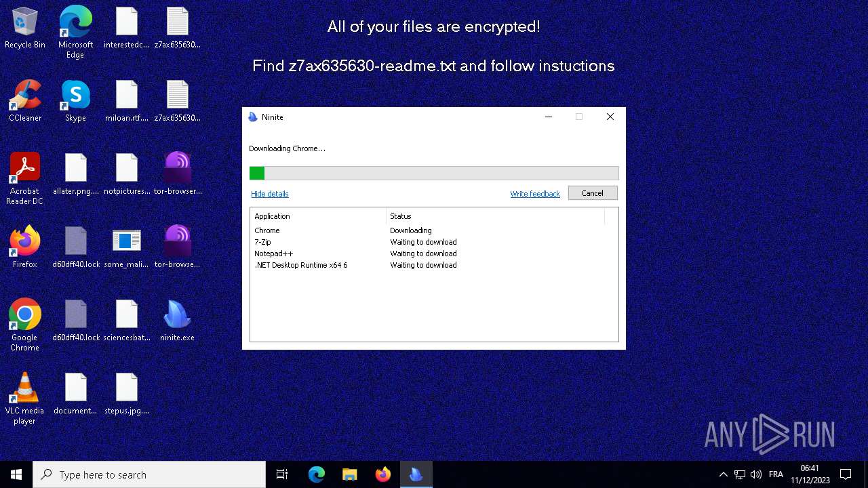Screen dimensions: 868x488
Task: Click the taskbar search box
Action: (x=149, y=474)
